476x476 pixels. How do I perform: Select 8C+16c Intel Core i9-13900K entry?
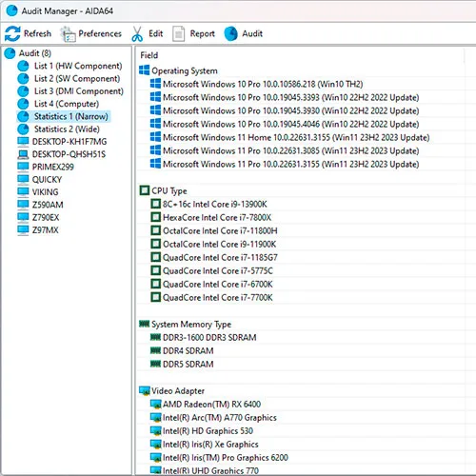tap(215, 204)
